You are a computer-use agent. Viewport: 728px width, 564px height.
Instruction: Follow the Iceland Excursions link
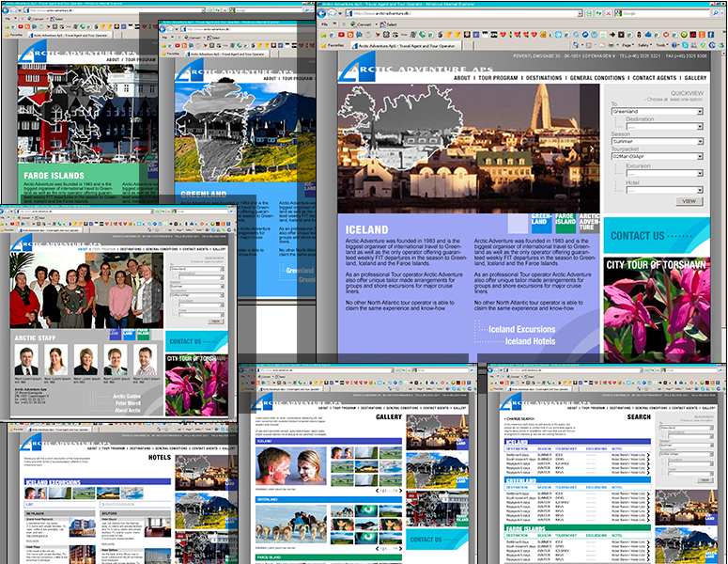(522, 329)
